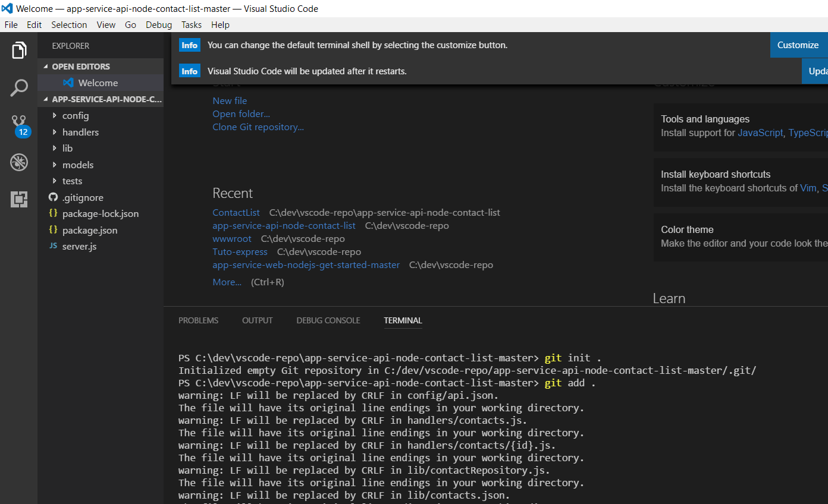
Task: Click the Clone Git repository... link
Action: tap(258, 127)
